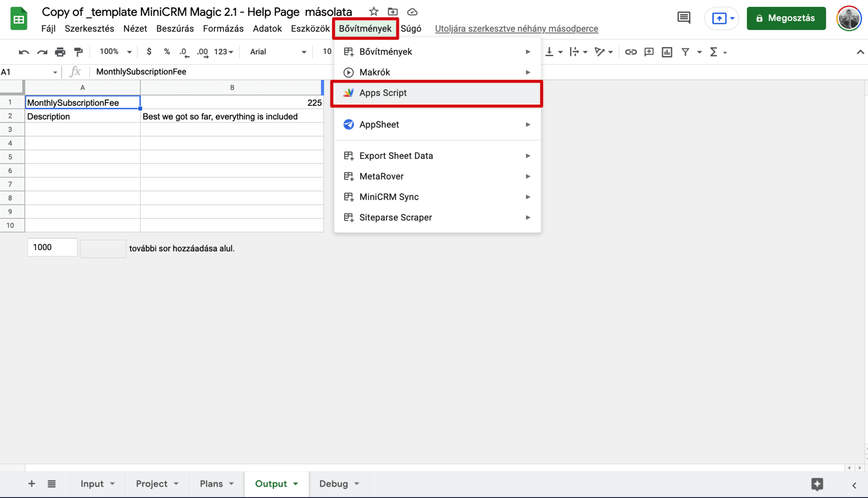
Task: Open the functions sigma menu
Action: pyautogui.click(x=718, y=52)
